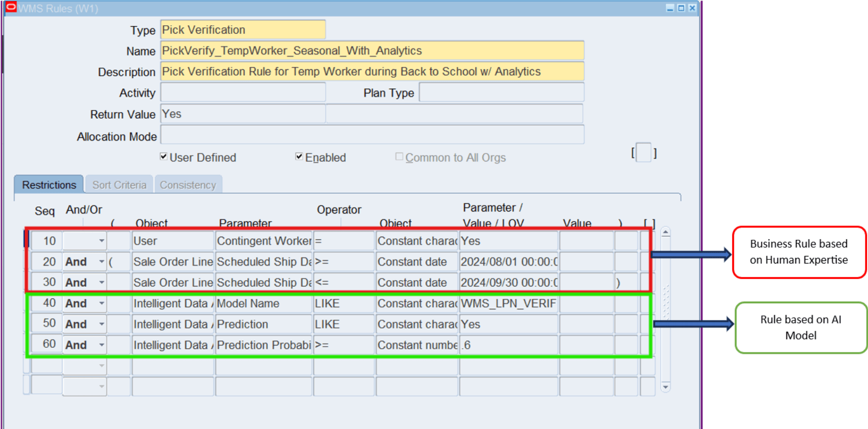Open And/Or dropdown for sequence 20
This screenshot has width=868, height=429.
[x=101, y=261]
